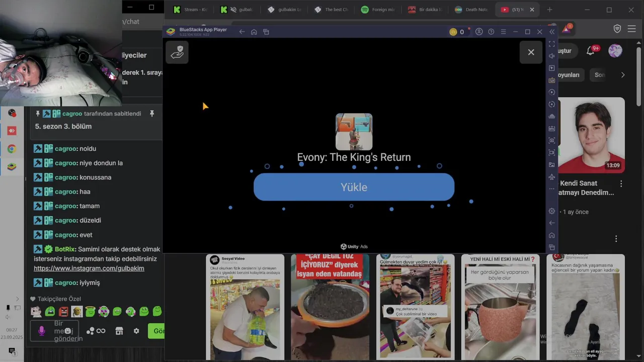Switch to the muted gulbakim Kick tab
The width and height of the screenshot is (644, 362).
click(237, 10)
